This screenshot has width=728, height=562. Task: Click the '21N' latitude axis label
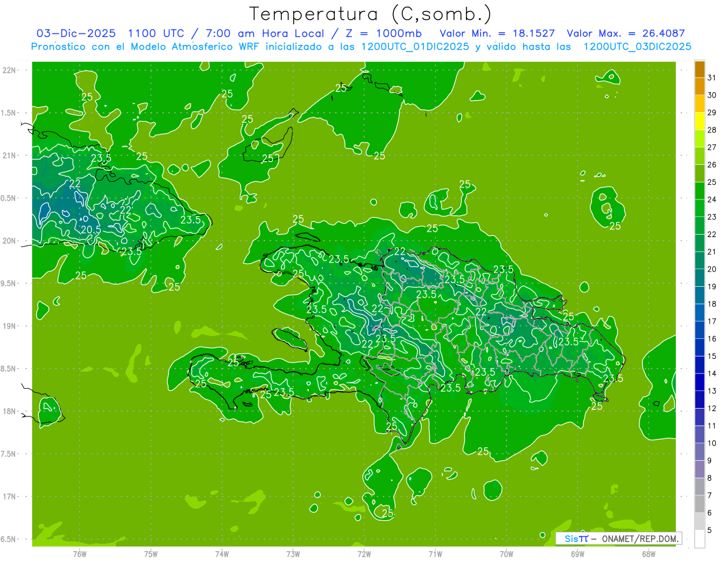pyautogui.click(x=10, y=156)
